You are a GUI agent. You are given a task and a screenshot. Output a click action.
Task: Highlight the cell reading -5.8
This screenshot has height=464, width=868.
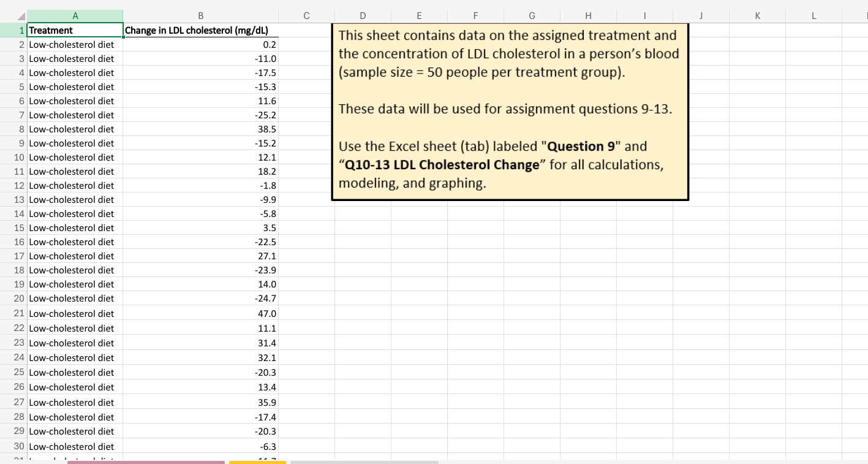tap(200, 214)
